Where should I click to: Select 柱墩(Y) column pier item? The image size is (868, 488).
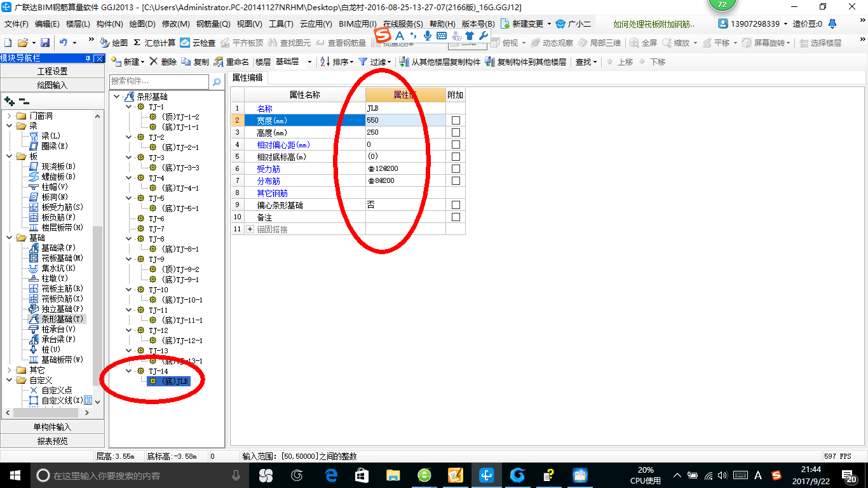tap(48, 278)
